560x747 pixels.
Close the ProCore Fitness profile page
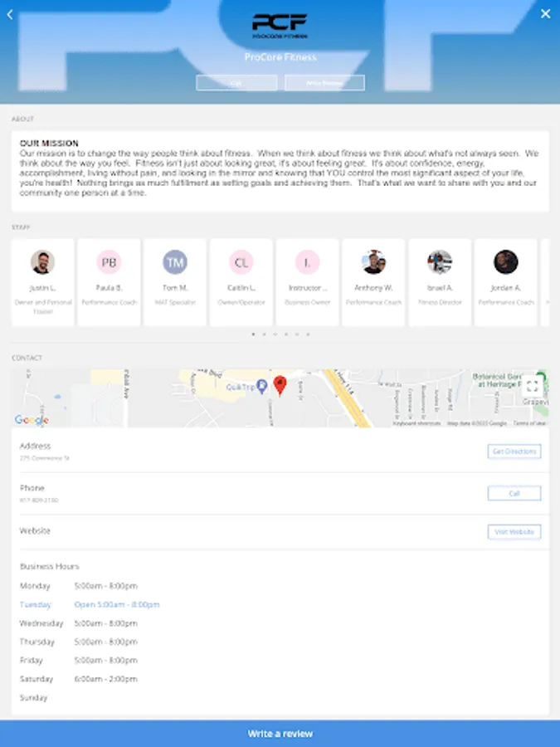click(x=546, y=14)
